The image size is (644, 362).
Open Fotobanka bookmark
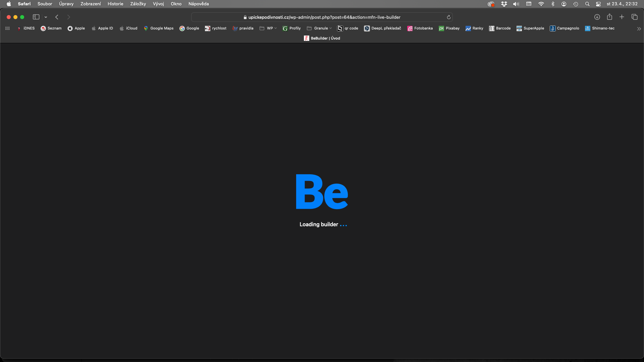point(420,28)
